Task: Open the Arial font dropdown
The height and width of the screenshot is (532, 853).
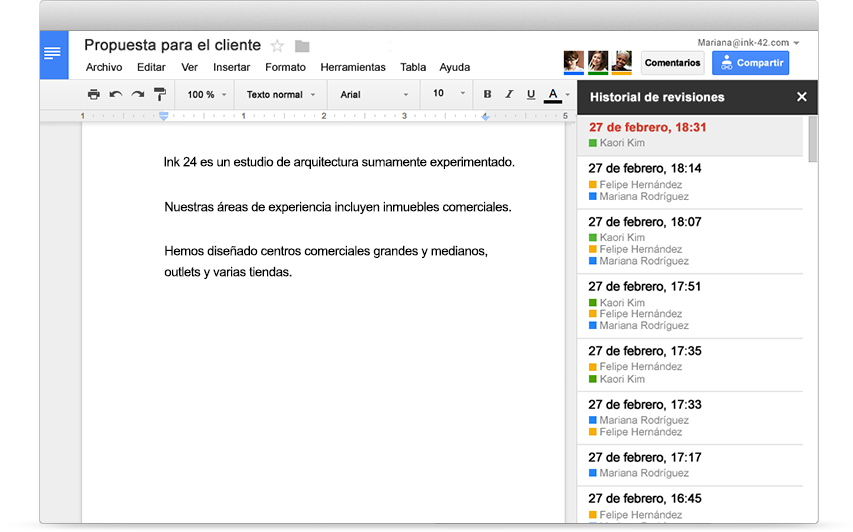Action: pyautogui.click(x=374, y=95)
